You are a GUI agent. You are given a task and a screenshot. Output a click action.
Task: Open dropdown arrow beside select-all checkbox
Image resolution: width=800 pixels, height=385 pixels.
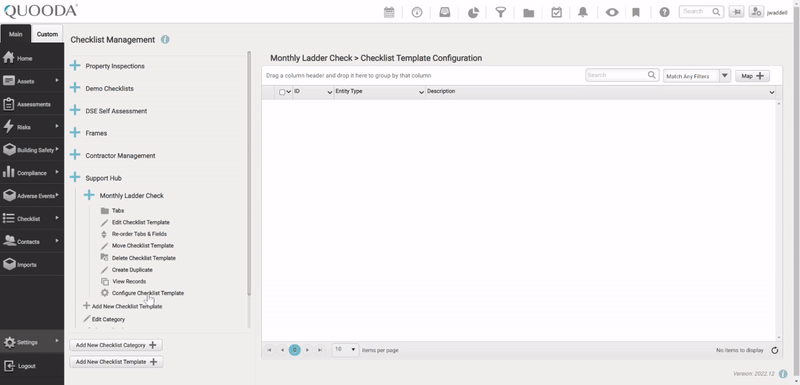289,92
